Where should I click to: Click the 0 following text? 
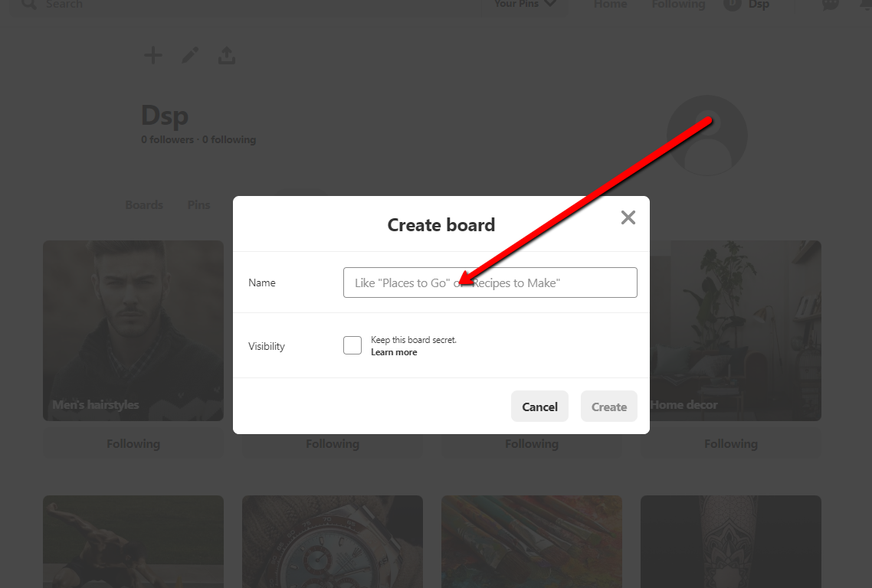[x=229, y=139]
